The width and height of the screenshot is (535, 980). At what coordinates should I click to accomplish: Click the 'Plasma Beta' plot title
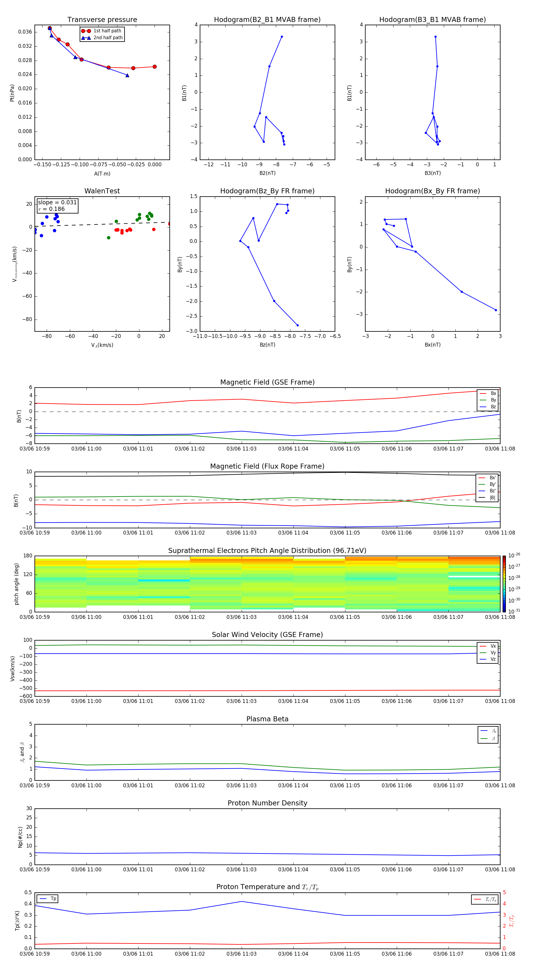pos(267,719)
